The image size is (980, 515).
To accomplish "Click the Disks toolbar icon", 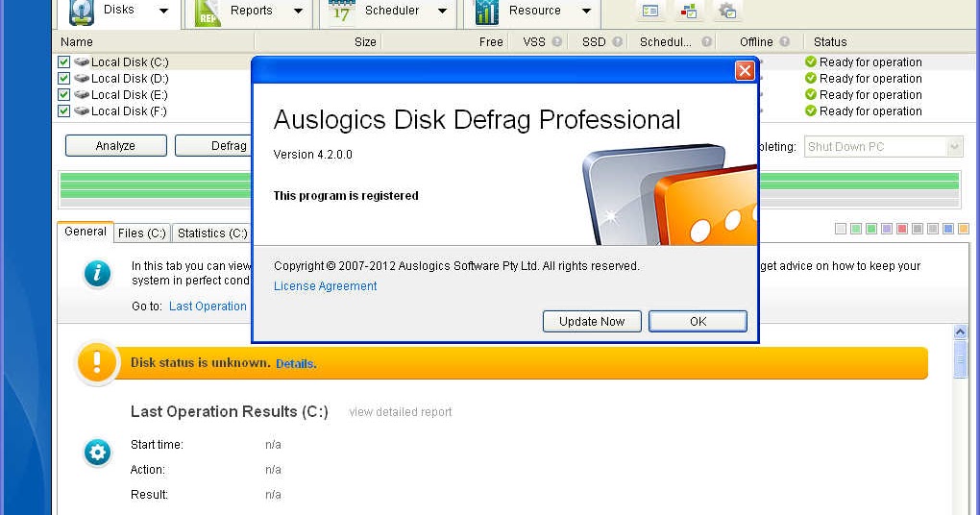I will point(81,12).
